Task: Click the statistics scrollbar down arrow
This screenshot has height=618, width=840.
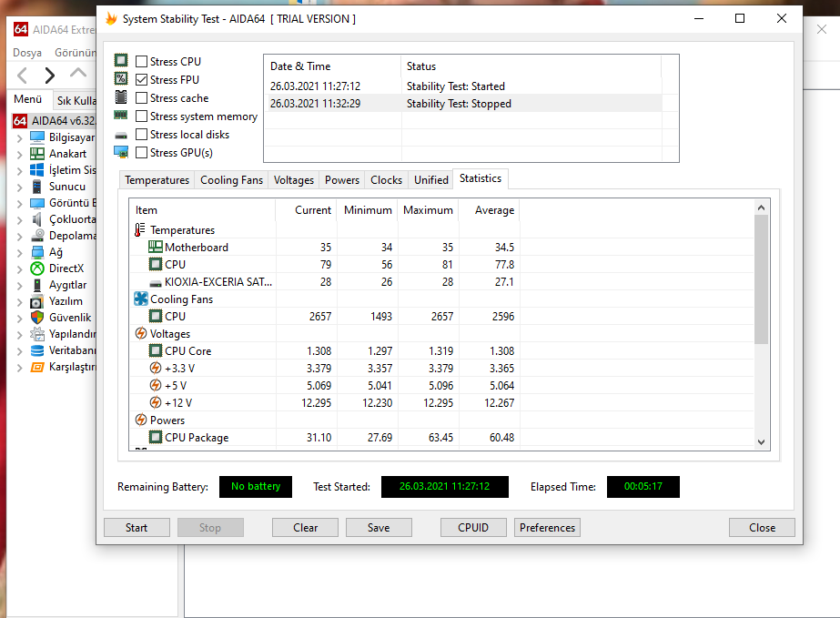Action: coord(761,442)
